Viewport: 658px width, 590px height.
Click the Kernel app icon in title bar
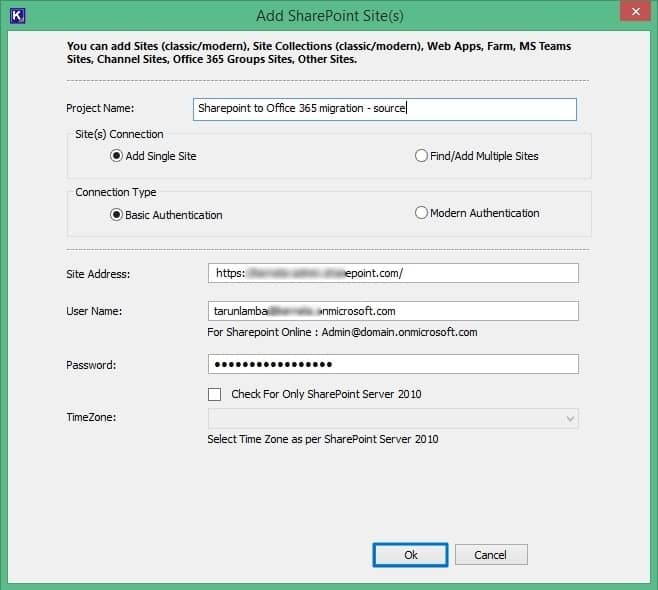tap(18, 16)
